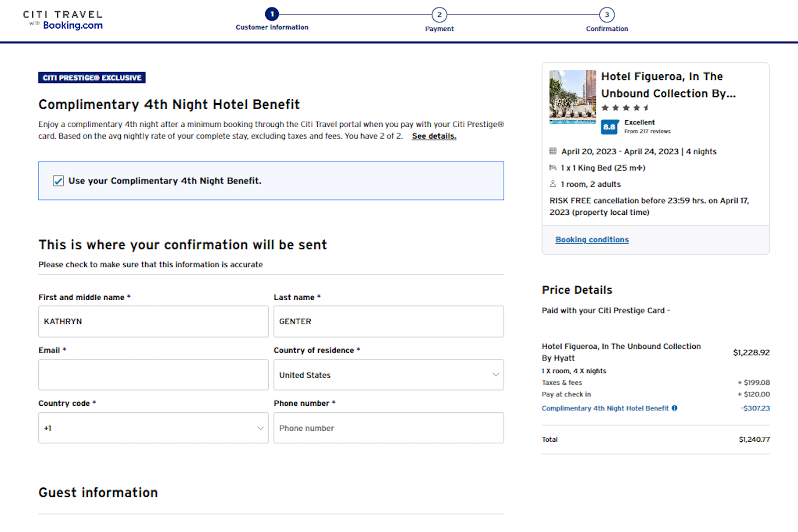Screen dimensions: 798x532
Task: Click the info icon beside Complimentary 4th Night Hotel Benefit
Action: point(674,408)
